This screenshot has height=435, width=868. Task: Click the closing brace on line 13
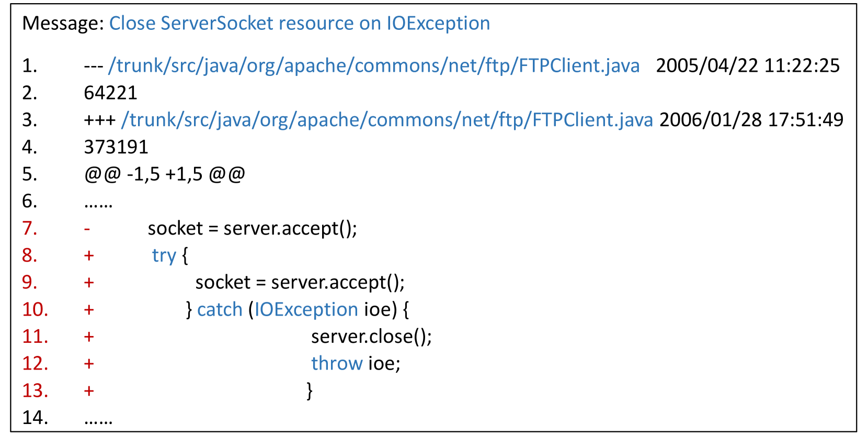310,391
